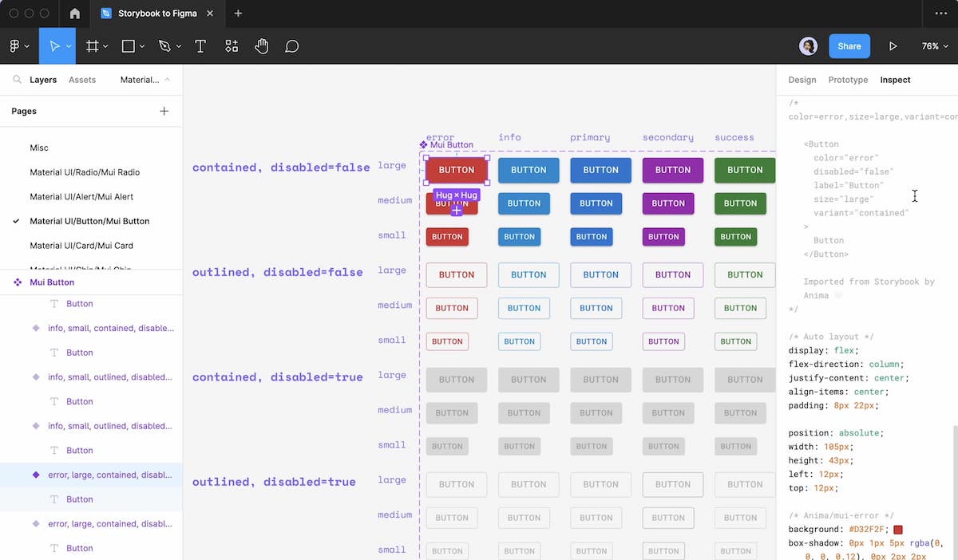Open new tab with plus button
Screen dimensions: 958x560
point(238,14)
